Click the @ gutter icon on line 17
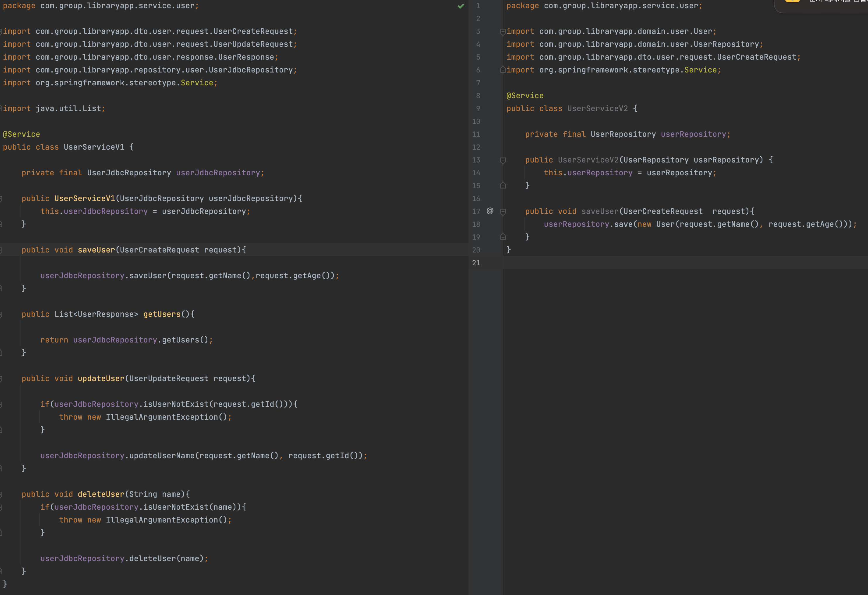The image size is (868, 595). click(x=490, y=211)
